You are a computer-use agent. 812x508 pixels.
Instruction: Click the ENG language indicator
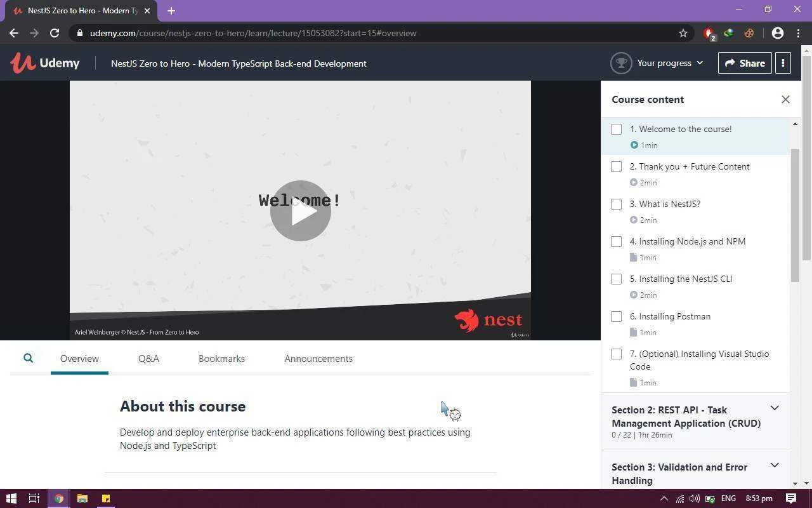pyautogui.click(x=728, y=498)
